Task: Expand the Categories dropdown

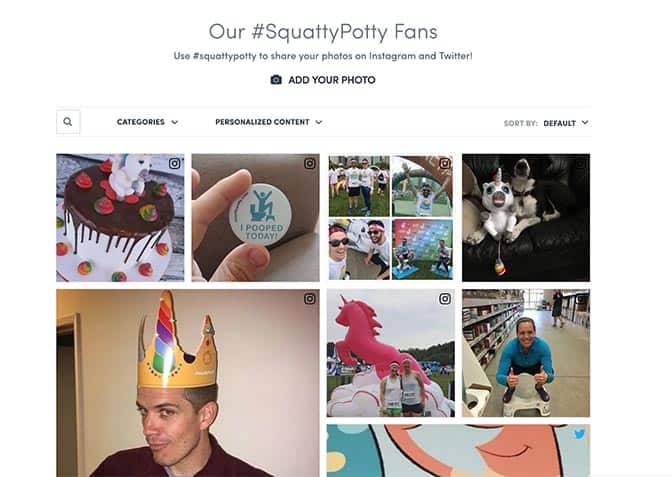Action: (x=147, y=122)
